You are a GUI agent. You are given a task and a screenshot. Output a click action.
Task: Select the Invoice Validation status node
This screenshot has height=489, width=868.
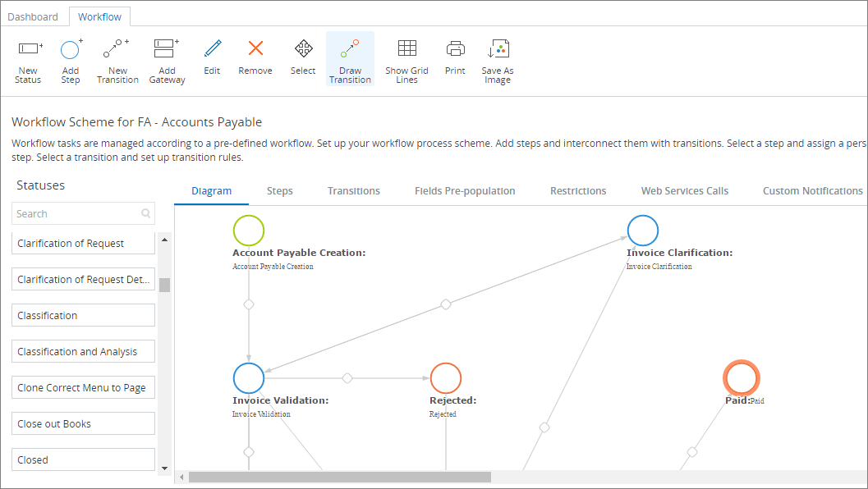click(x=248, y=378)
